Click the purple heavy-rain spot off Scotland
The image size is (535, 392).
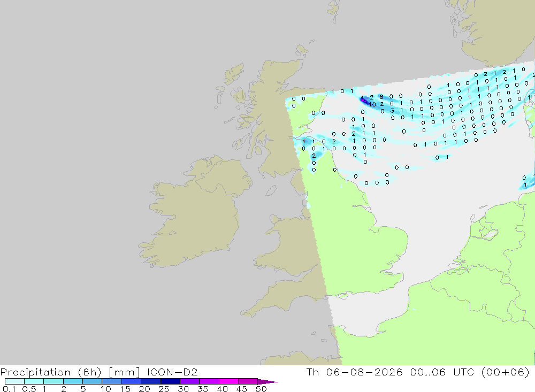point(364,101)
